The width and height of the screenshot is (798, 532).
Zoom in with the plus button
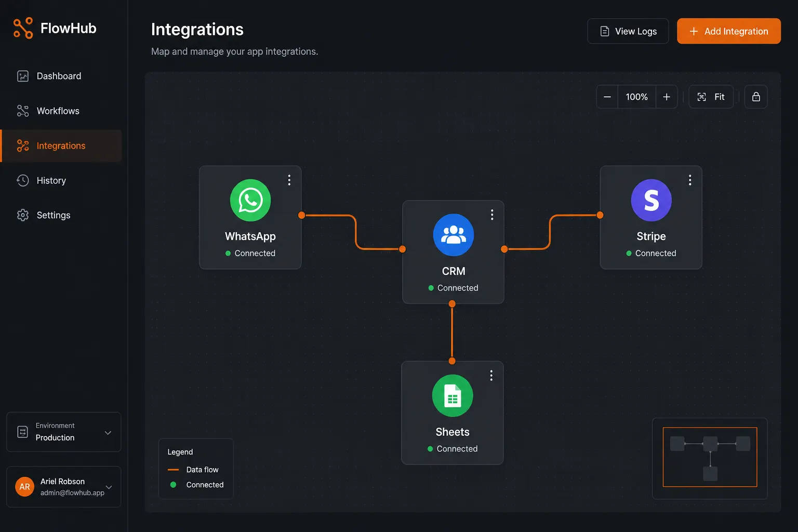[667, 97]
